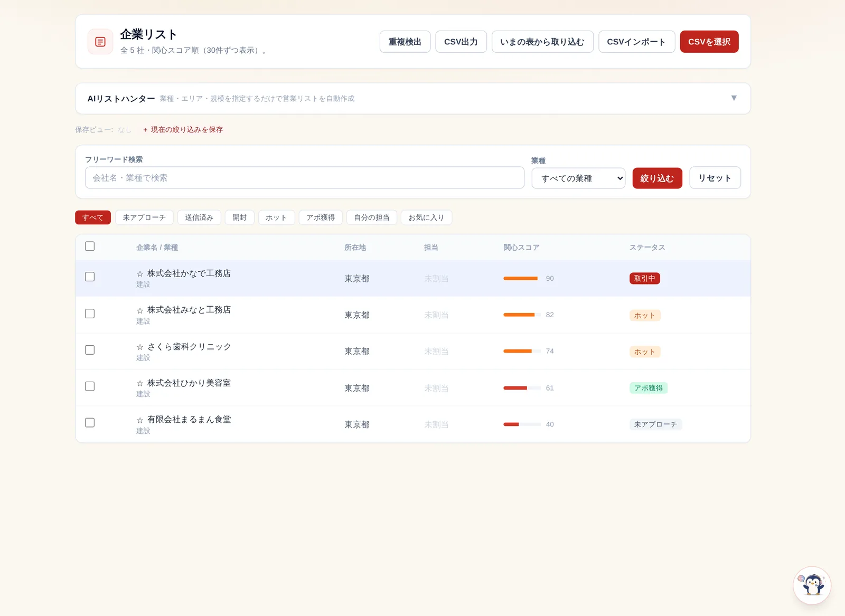
Task: Open the penguin chat assistant icon
Action: click(812, 585)
